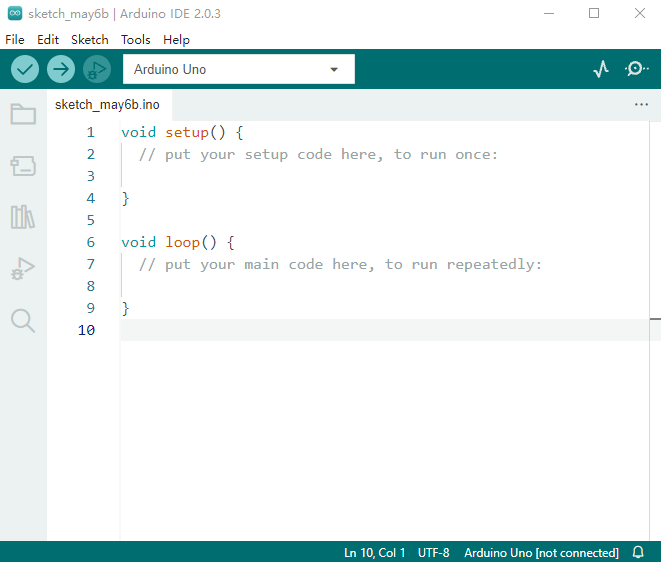This screenshot has height=562, width=661.
Task: Click Arduino Uno [not connected] status
Action: coord(541,552)
